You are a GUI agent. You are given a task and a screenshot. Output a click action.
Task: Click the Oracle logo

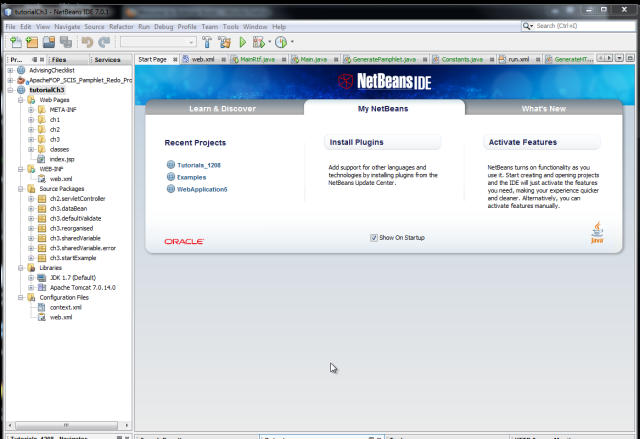click(184, 242)
